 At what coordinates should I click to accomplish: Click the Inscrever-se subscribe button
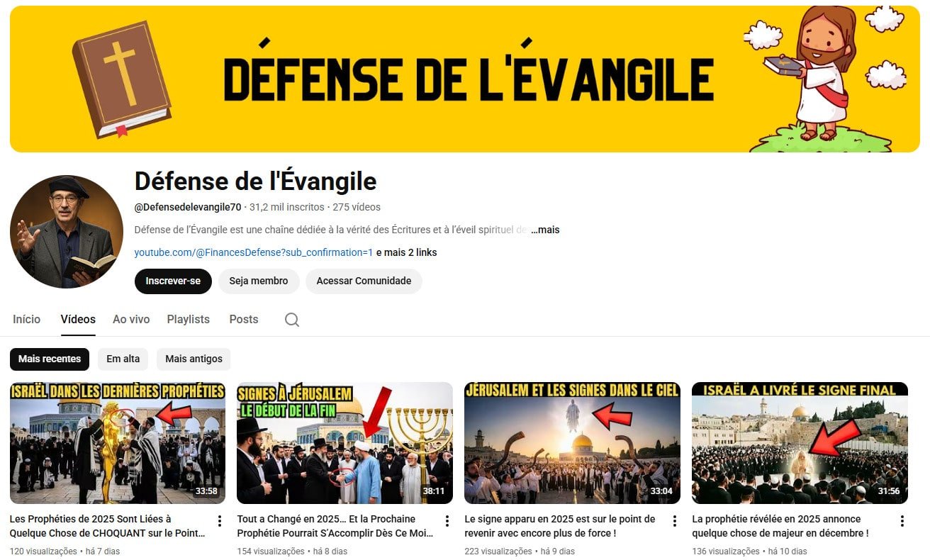pyautogui.click(x=173, y=281)
